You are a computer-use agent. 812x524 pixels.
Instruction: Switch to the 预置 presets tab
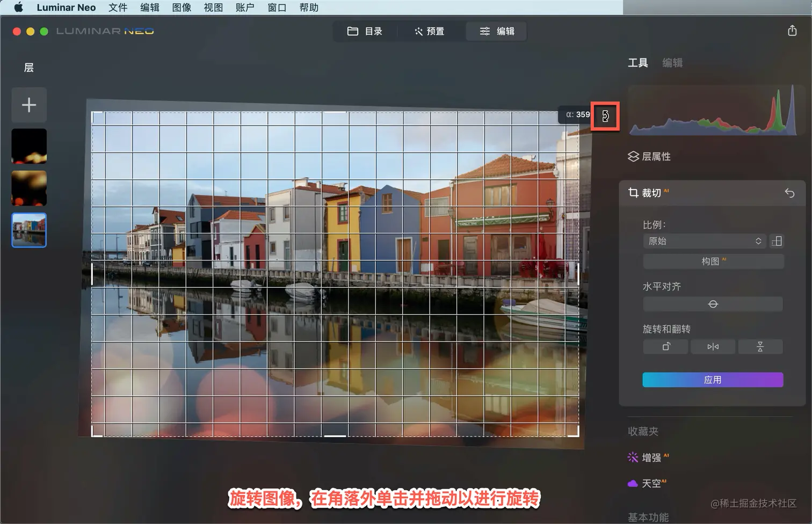point(429,31)
